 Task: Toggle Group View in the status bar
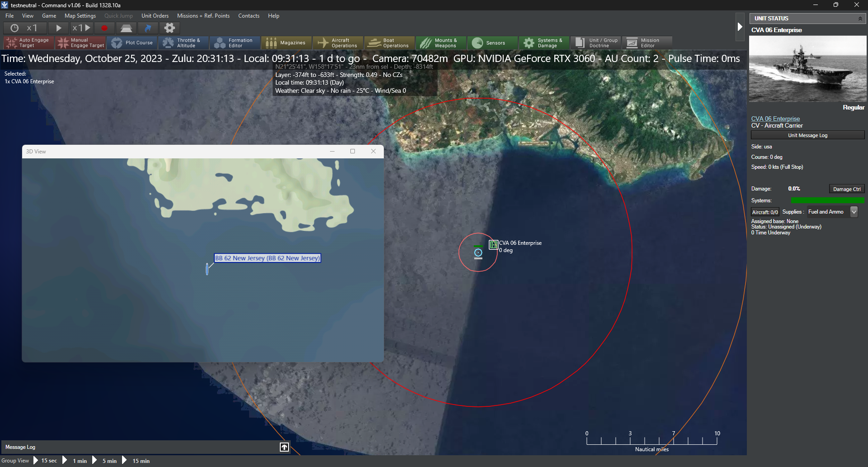pyautogui.click(x=15, y=461)
